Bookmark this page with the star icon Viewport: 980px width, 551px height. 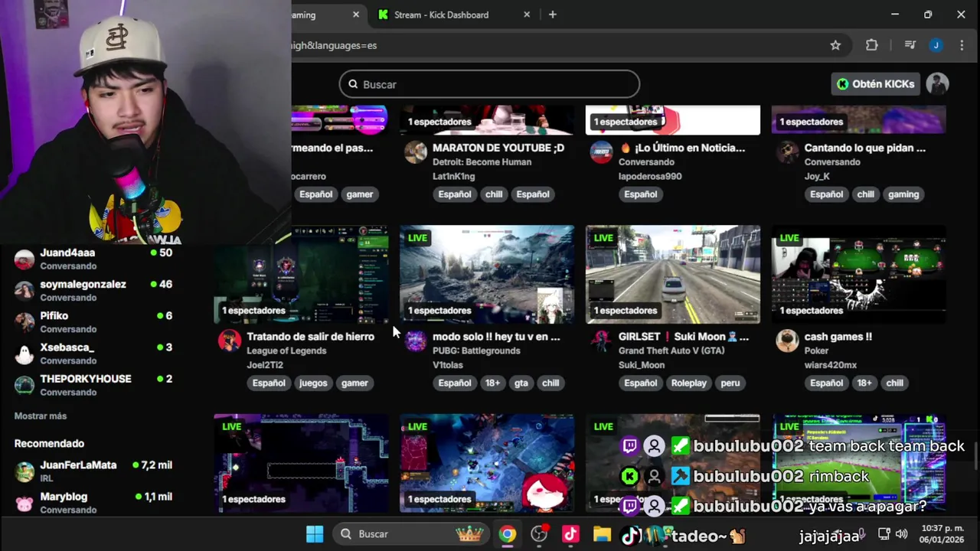(835, 45)
